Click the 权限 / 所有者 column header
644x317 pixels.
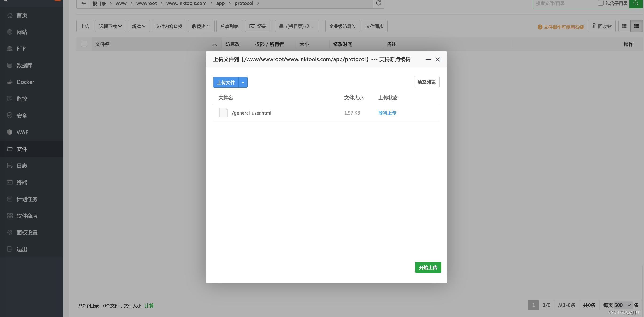pyautogui.click(x=269, y=44)
